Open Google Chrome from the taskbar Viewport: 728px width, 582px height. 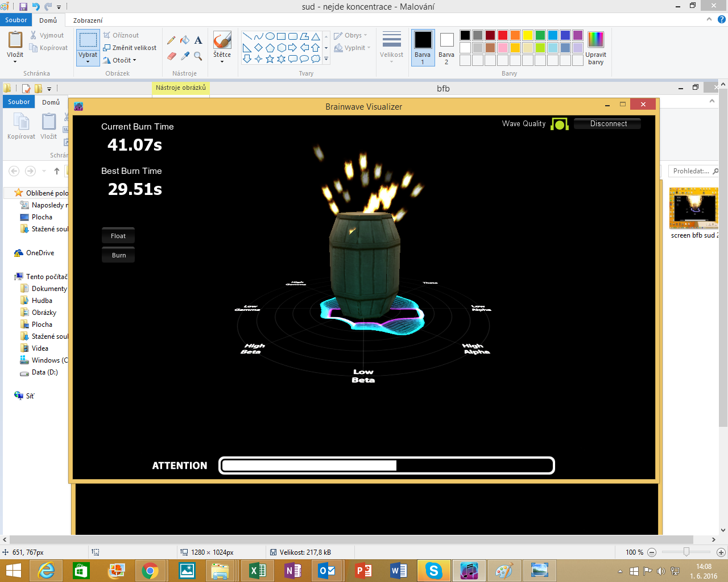tap(150, 571)
